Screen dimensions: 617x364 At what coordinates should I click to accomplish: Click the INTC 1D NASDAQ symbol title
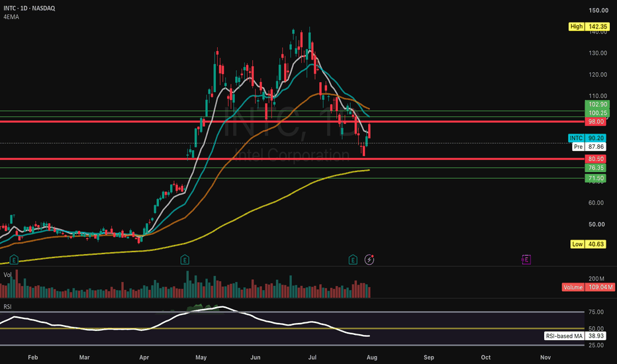(x=29, y=8)
